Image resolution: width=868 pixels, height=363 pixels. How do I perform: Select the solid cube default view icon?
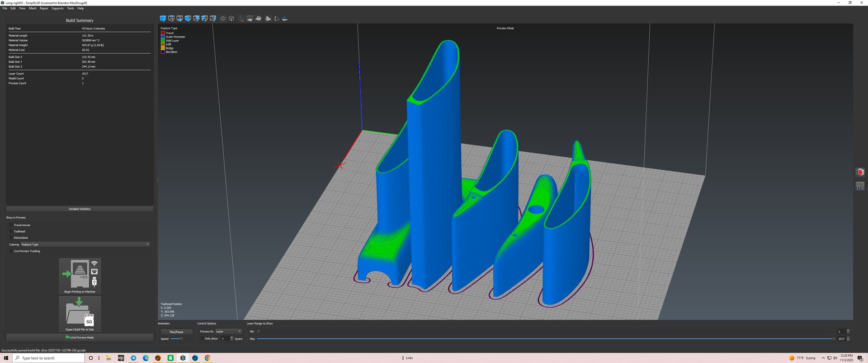point(163,19)
